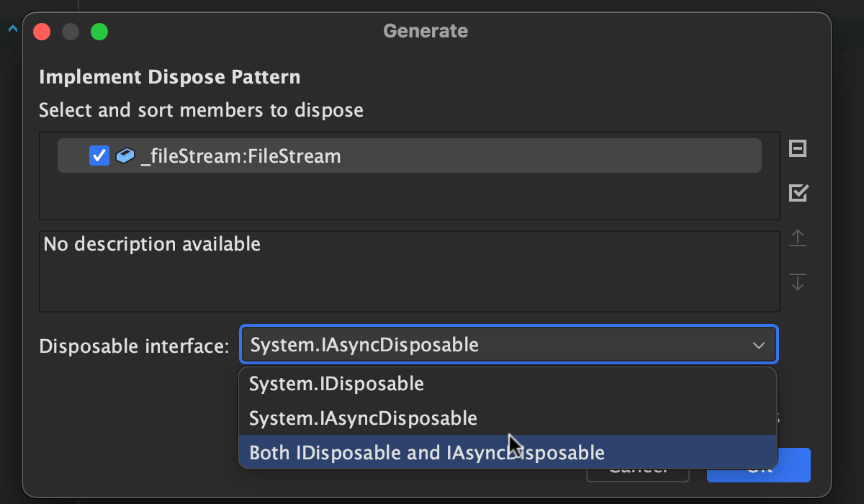This screenshot has height=504, width=864.
Task: Pick Both IDisposable and IAsyncDisposable option
Action: (x=427, y=453)
